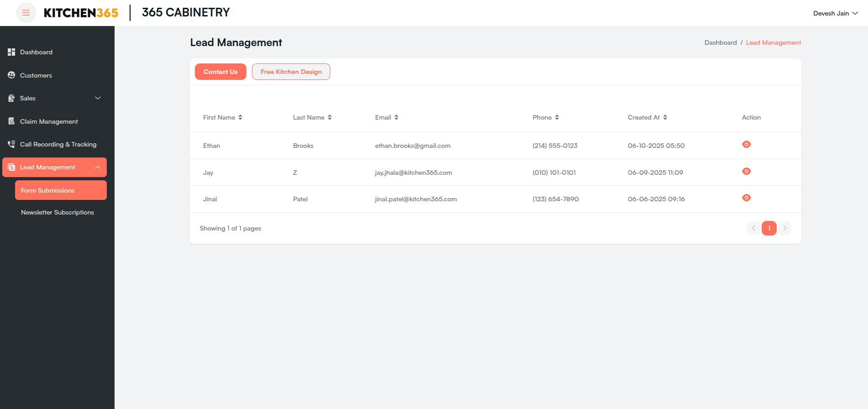Sort table by First Name arrows

coord(240,117)
